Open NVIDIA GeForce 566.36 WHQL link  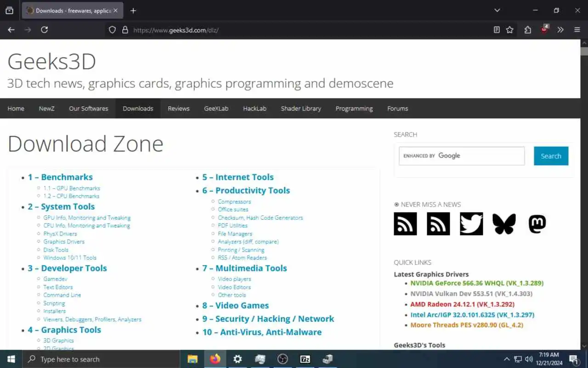[477, 283]
